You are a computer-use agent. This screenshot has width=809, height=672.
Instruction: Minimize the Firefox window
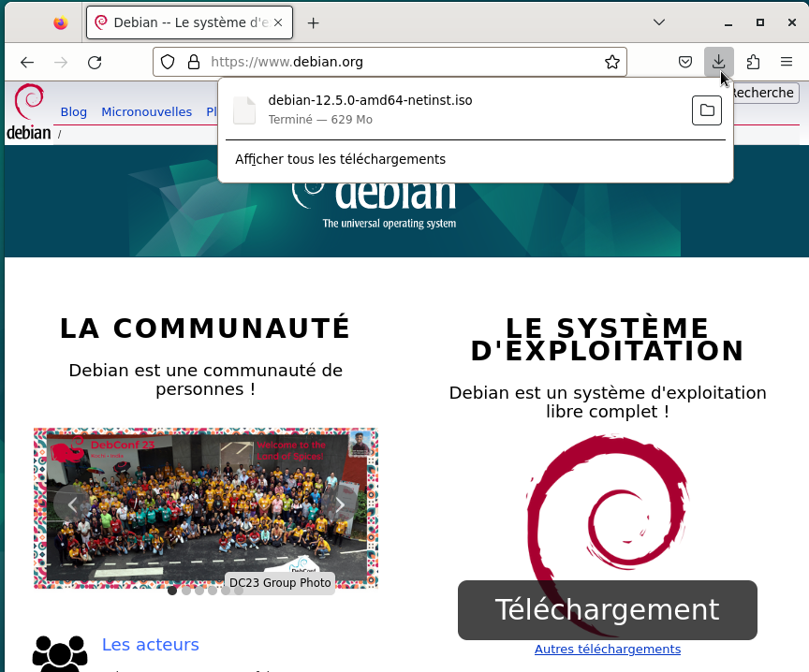tap(728, 22)
